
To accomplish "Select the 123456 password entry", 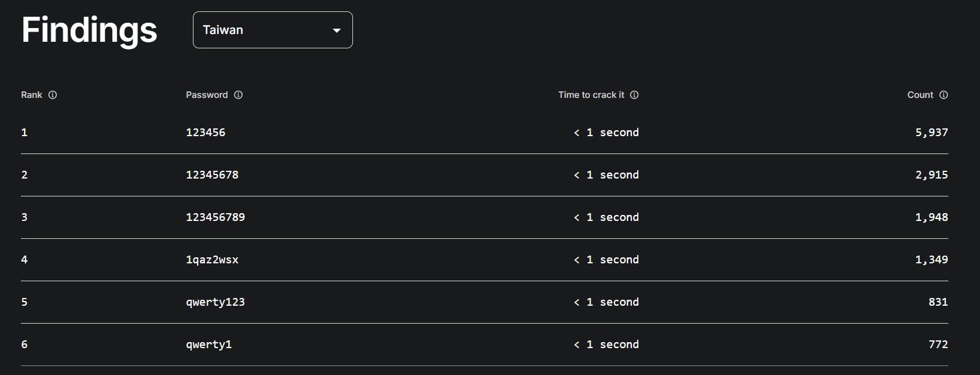I will click(205, 133).
